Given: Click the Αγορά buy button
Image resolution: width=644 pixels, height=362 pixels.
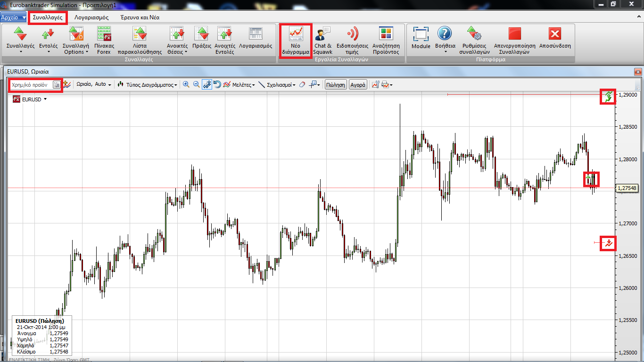Looking at the screenshot, I should [x=358, y=85].
